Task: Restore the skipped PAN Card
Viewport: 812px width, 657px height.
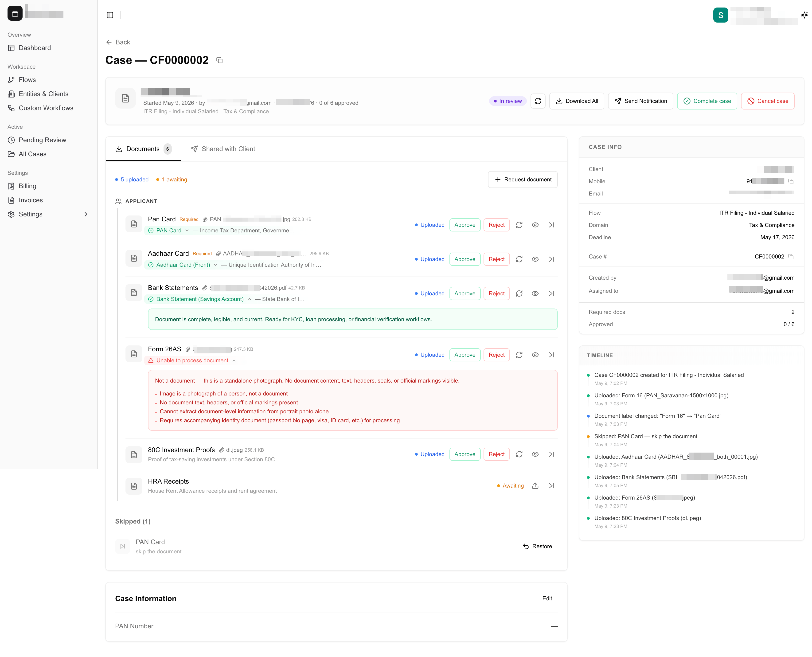Action: point(537,546)
